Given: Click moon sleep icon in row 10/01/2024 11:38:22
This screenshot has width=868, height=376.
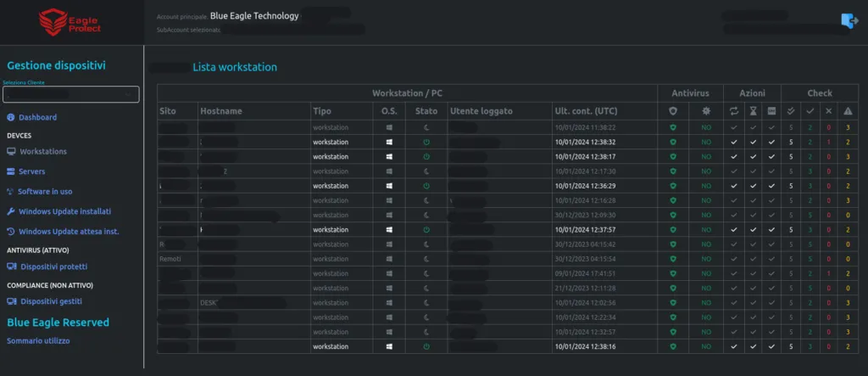Looking at the screenshot, I should point(426,127).
